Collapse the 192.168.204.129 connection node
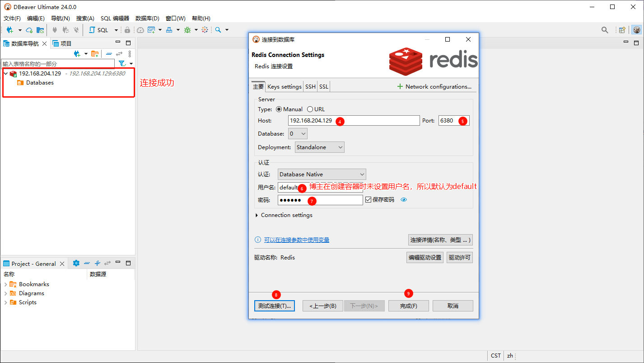Viewport: 644px width, 363px height. [x=5, y=74]
